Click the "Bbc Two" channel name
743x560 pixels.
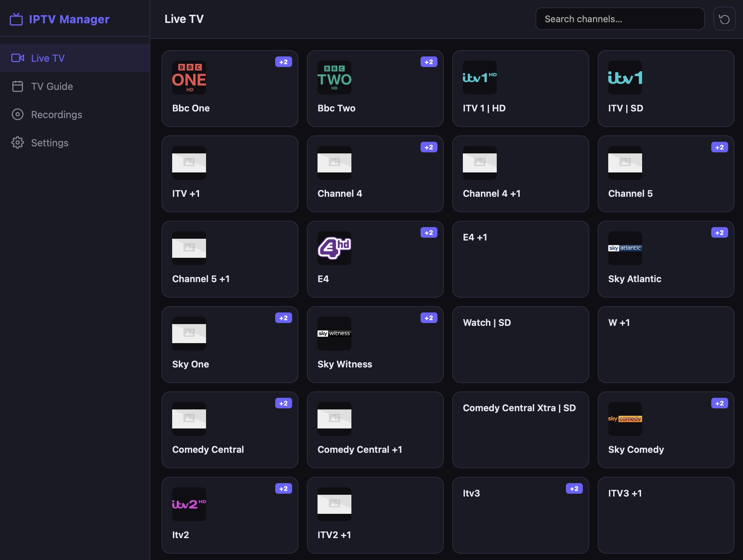coord(337,108)
